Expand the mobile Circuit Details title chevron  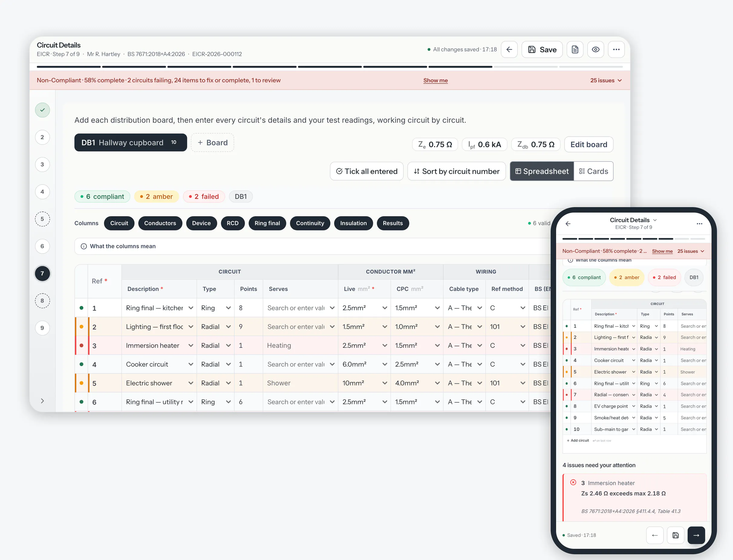click(655, 220)
